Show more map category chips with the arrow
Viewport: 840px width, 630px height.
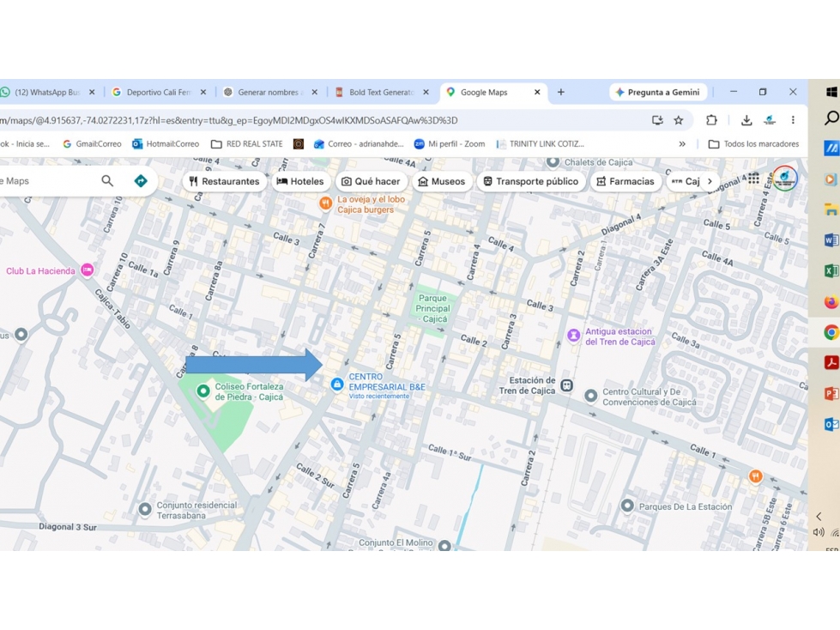tap(710, 181)
